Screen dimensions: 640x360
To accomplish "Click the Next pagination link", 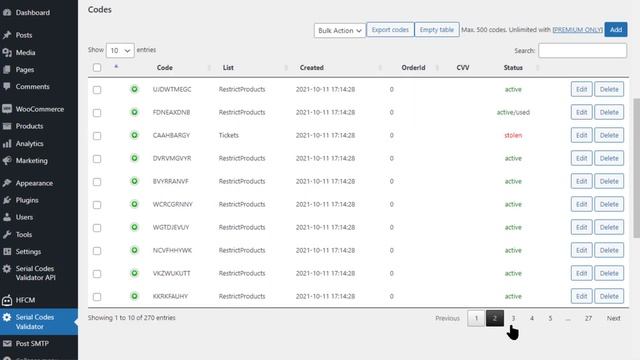I will (x=613, y=318).
